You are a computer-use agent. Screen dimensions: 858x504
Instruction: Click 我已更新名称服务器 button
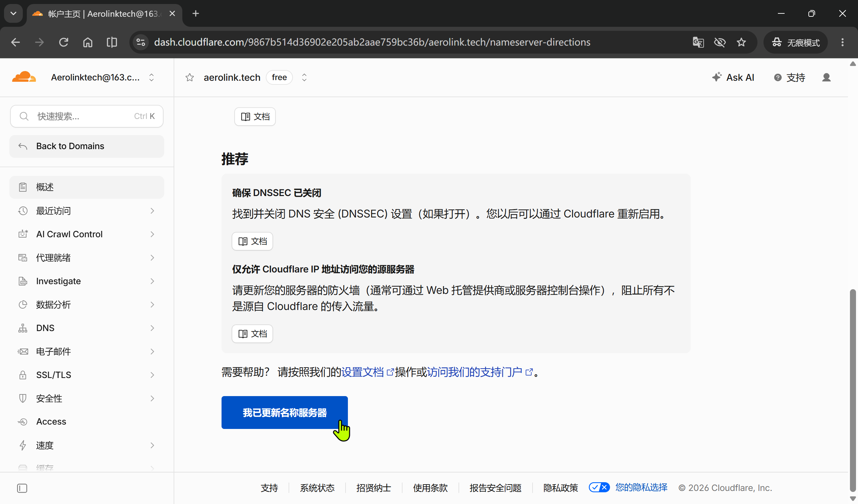[285, 413]
